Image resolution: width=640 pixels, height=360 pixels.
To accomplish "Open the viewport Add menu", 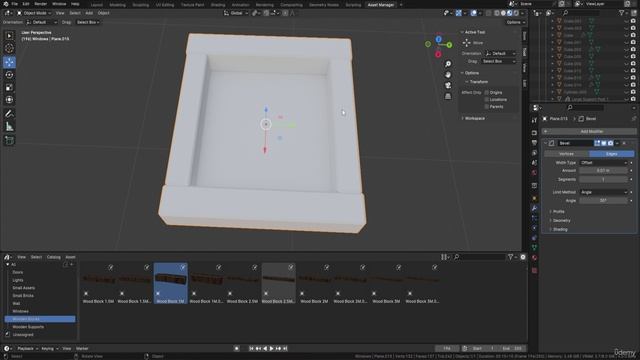I will (89, 13).
